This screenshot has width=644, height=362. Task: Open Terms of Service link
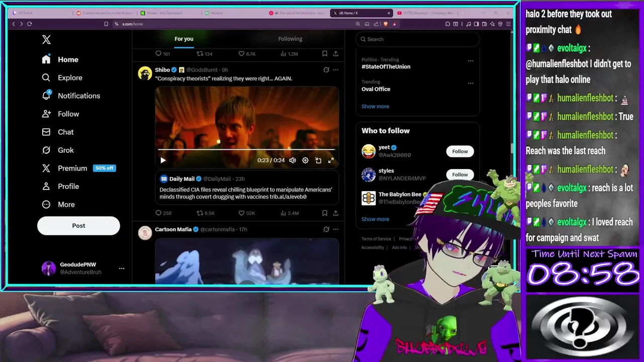tap(376, 239)
